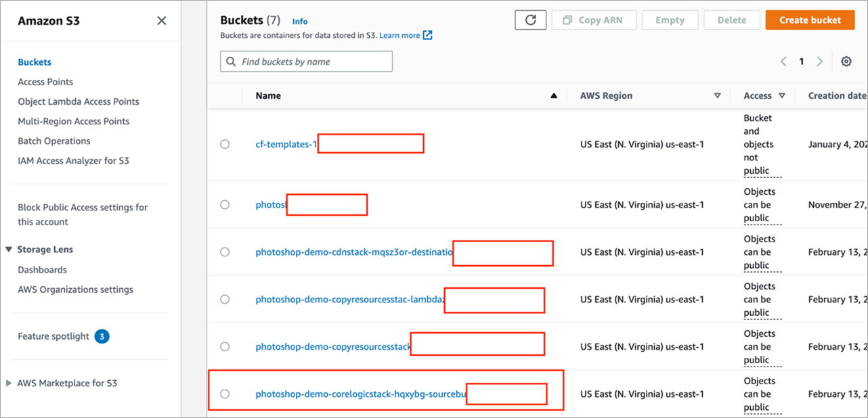Open Multi-Region Access Points
Screen dimensions: 868x418
[74, 121]
